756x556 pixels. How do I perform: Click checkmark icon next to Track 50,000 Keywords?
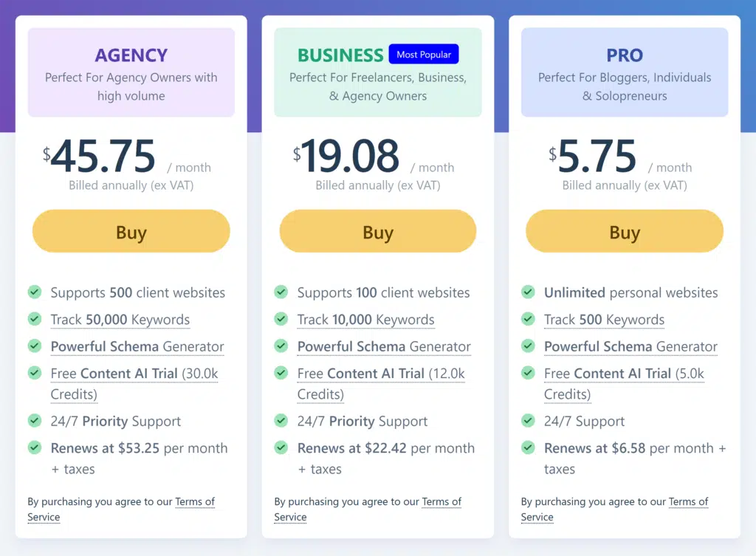coord(35,319)
